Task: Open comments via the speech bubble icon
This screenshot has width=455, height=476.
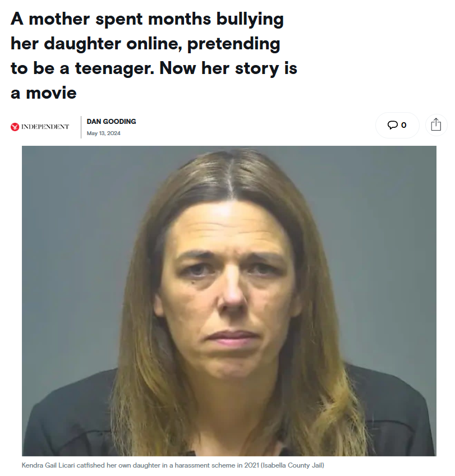Action: [392, 125]
